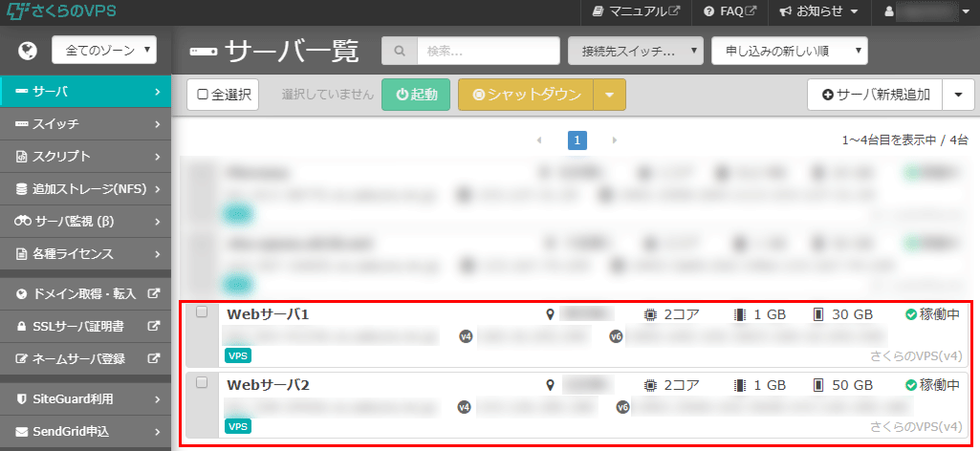Click the user account icon

(x=889, y=11)
